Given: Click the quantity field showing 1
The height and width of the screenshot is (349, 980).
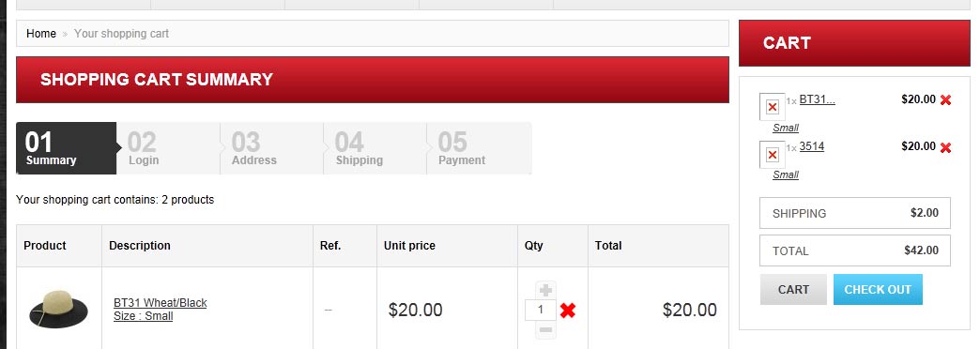Looking at the screenshot, I should [x=541, y=310].
